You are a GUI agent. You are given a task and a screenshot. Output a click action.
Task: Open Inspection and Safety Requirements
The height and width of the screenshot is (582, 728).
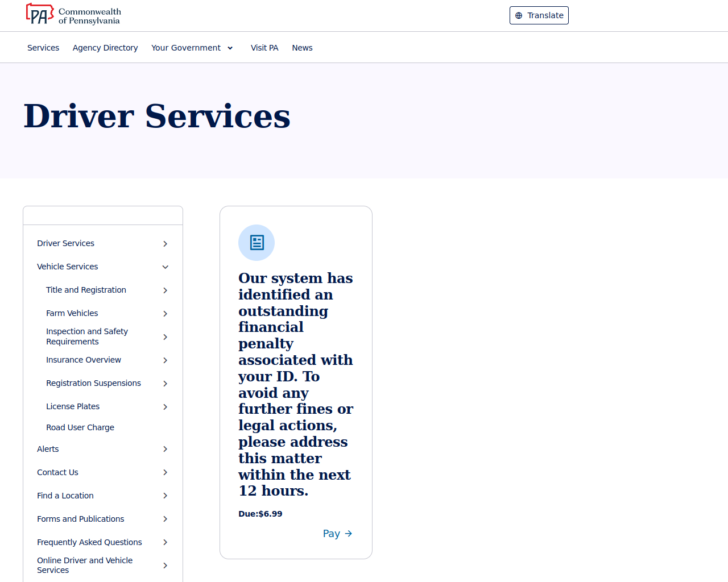click(x=87, y=336)
